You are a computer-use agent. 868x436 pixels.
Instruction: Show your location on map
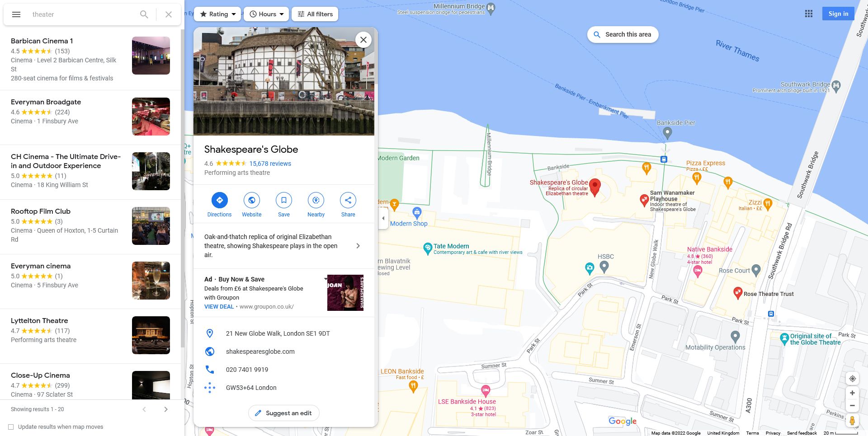(x=852, y=379)
